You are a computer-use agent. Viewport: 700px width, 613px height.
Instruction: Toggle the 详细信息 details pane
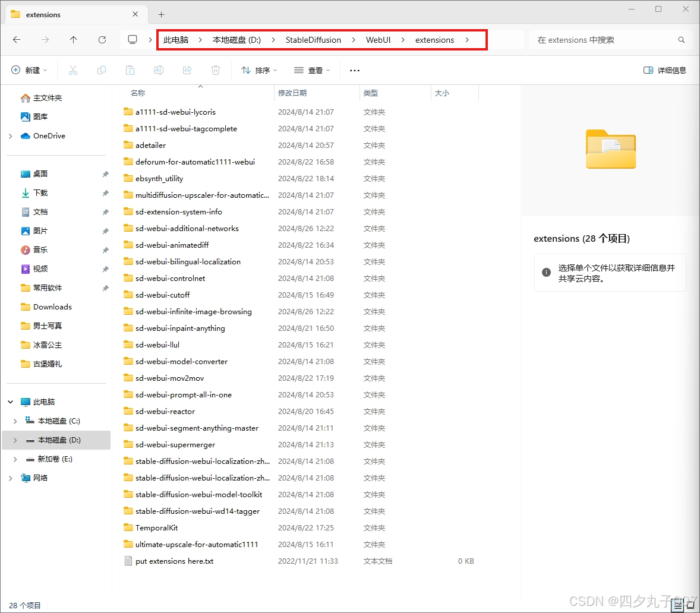[x=665, y=70]
